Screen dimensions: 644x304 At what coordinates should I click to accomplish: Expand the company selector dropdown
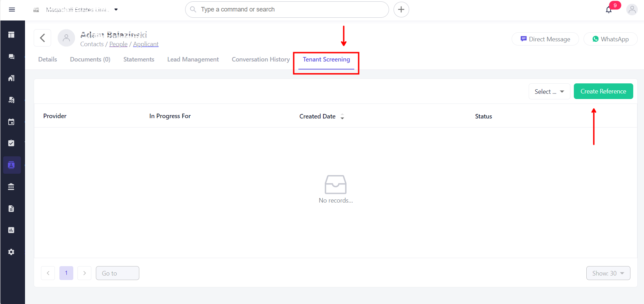[x=116, y=10]
